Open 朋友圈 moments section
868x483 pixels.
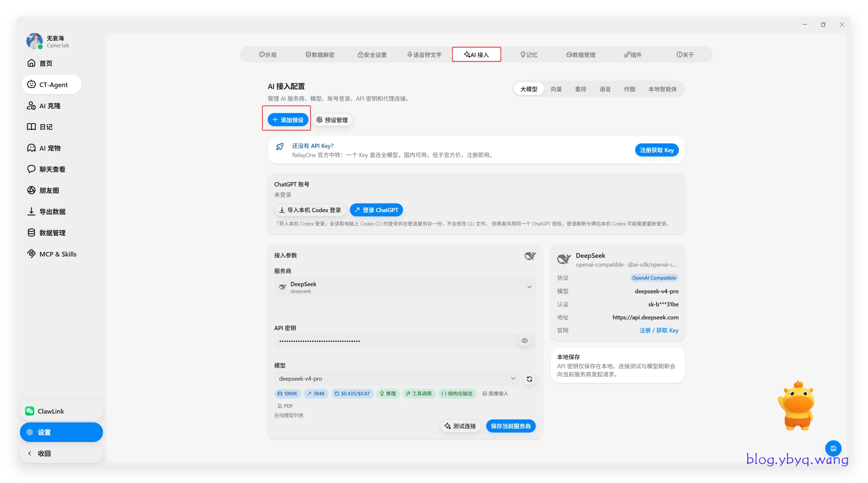tap(43, 191)
